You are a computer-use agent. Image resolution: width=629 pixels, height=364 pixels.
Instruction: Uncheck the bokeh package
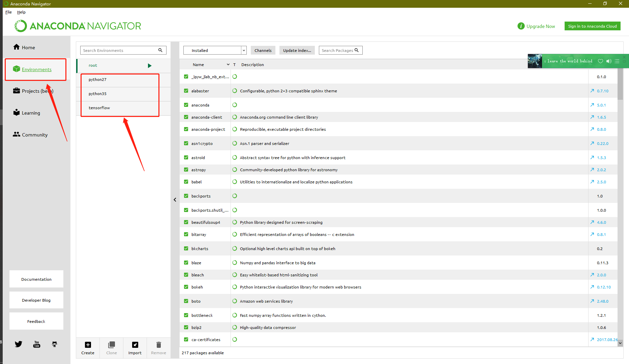[x=186, y=287]
